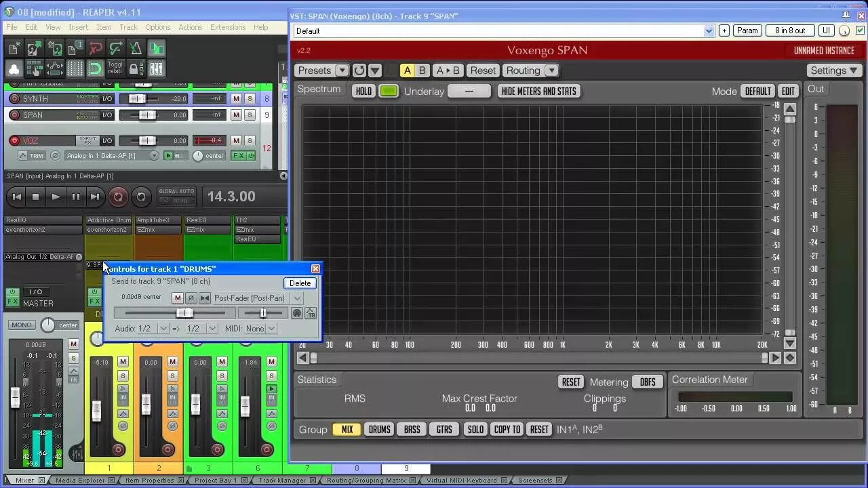Click the Redo toolbar icon
The width and height of the screenshot is (868, 488).
point(115,48)
